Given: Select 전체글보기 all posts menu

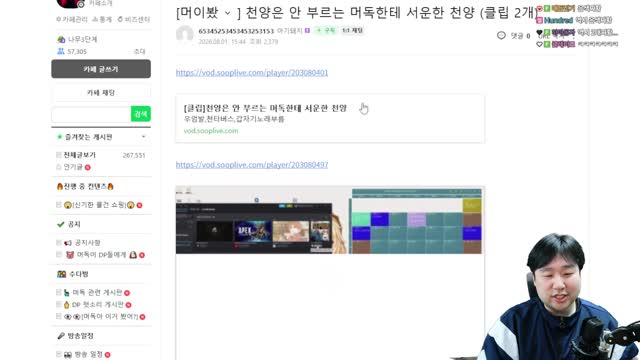Looking at the screenshot, I should (79, 155).
